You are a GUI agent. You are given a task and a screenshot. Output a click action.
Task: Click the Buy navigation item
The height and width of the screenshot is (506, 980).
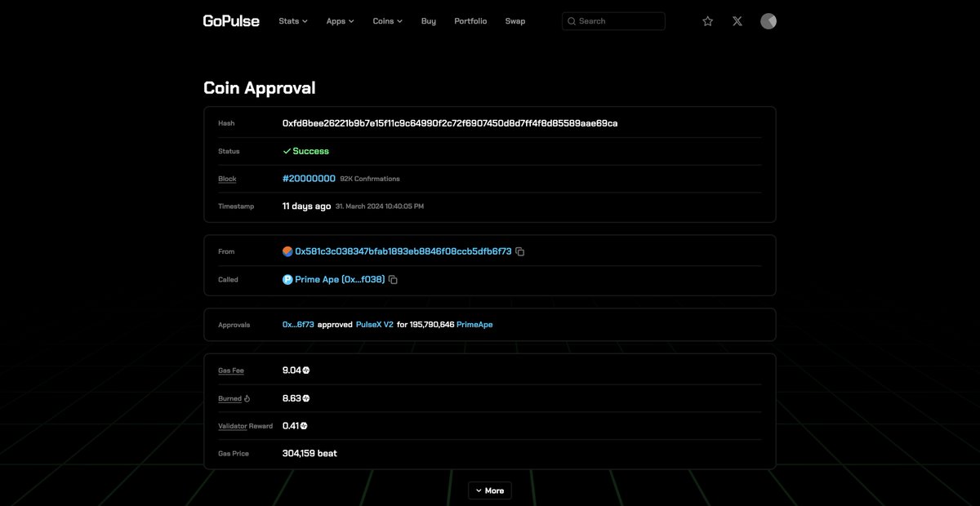(x=428, y=20)
